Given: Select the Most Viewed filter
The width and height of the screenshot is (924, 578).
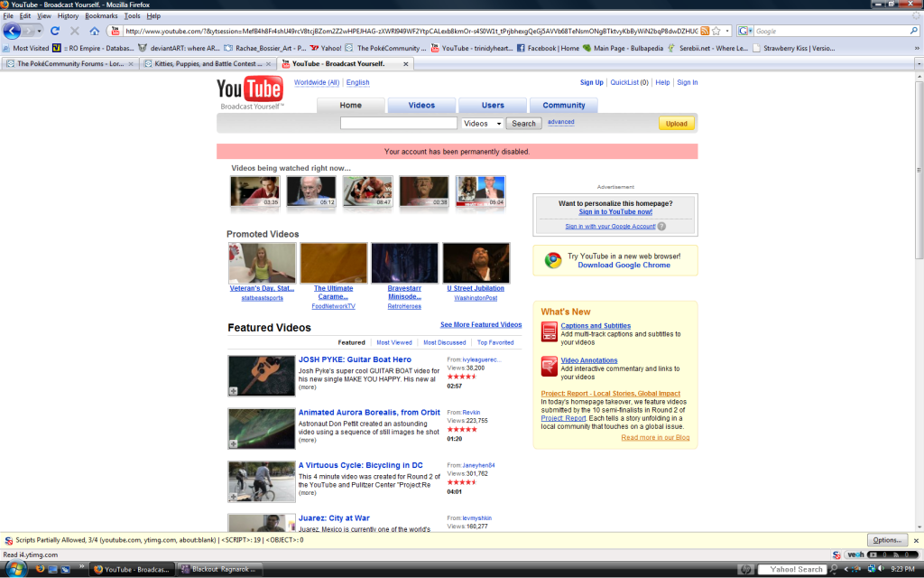Looking at the screenshot, I should [394, 343].
